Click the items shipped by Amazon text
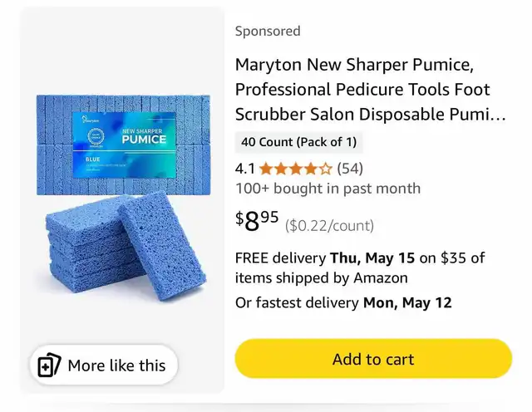Image resolution: width=532 pixels, height=412 pixels. (x=322, y=278)
